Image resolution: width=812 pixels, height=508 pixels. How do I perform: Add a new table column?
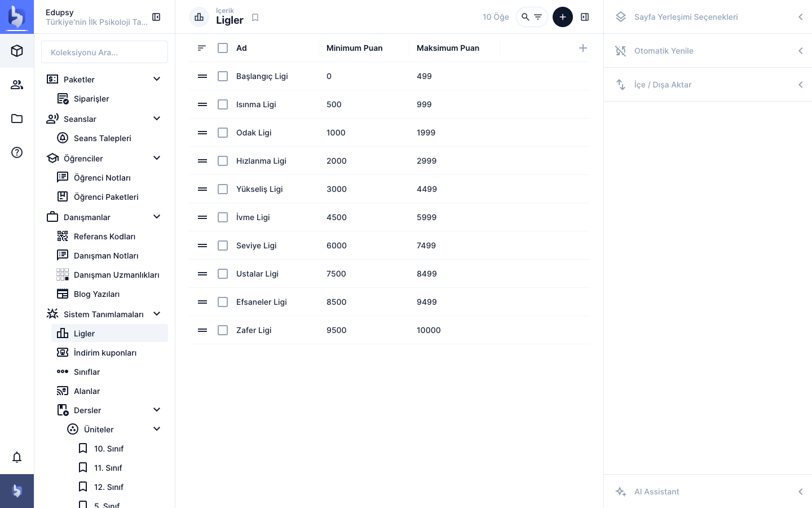point(583,48)
